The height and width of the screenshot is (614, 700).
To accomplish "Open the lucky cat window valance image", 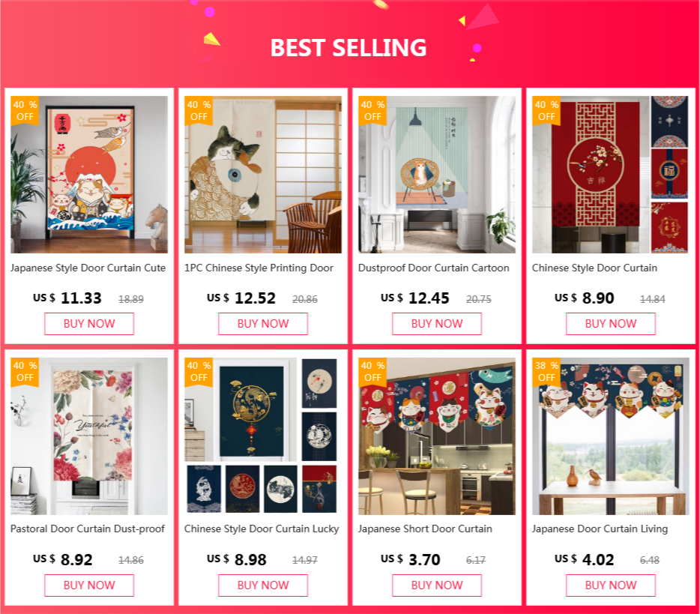I will point(610,436).
